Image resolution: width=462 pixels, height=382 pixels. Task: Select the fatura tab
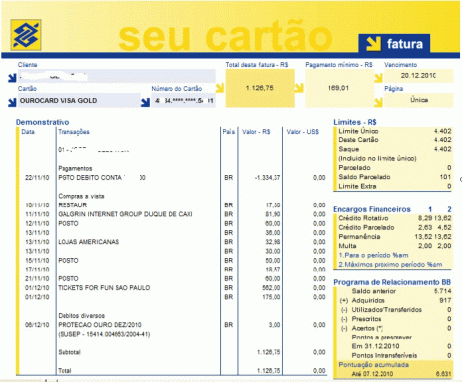(x=394, y=44)
